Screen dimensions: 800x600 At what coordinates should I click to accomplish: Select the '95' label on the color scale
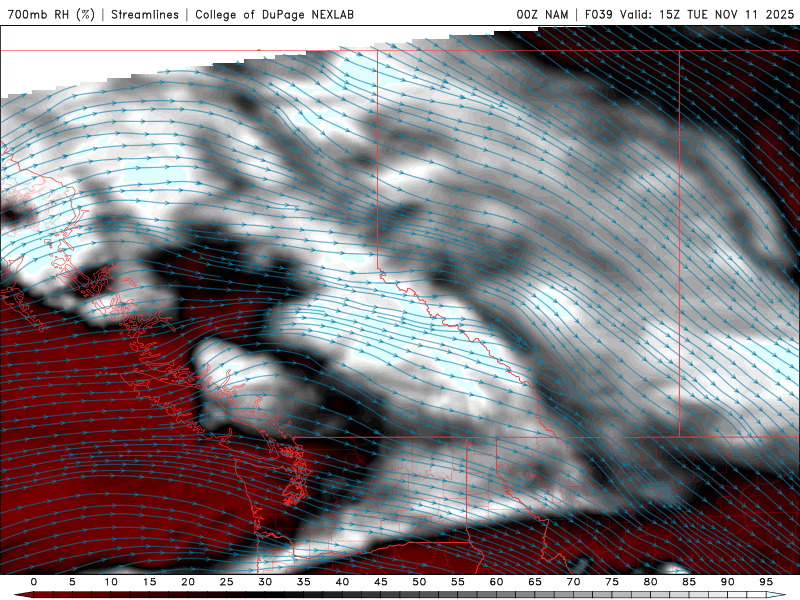click(766, 582)
